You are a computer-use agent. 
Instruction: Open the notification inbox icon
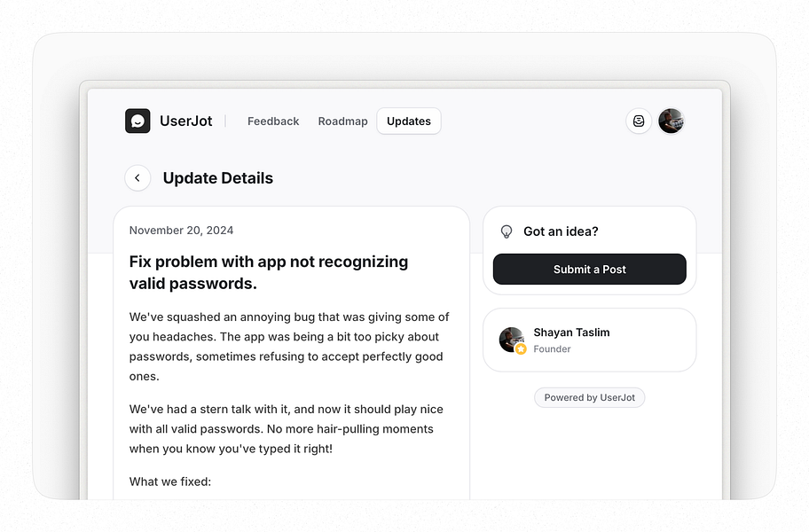[x=639, y=121]
